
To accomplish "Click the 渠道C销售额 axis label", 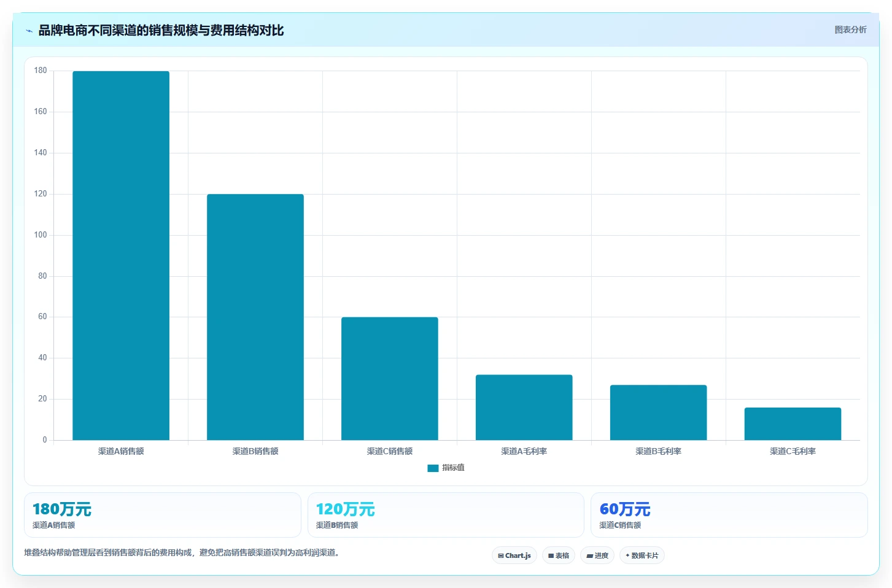I will 390,451.
